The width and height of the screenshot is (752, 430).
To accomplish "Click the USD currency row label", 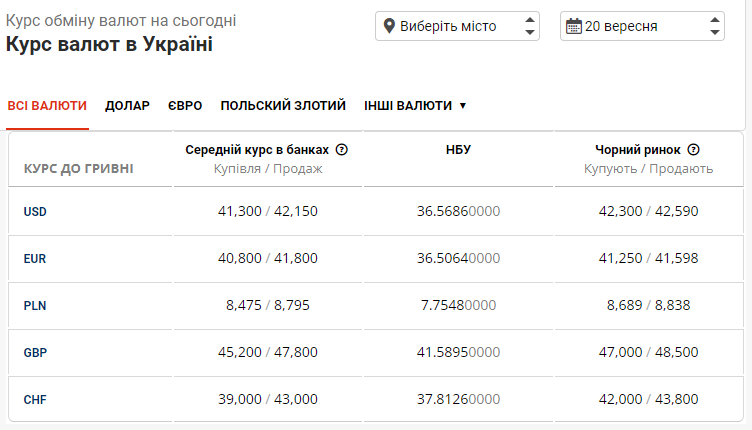I will click(35, 211).
